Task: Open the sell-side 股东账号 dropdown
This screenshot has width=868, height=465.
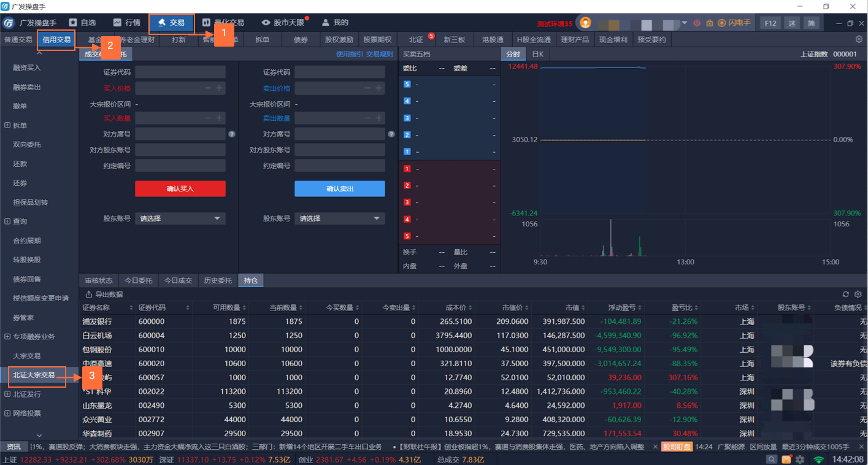Action: pos(340,218)
